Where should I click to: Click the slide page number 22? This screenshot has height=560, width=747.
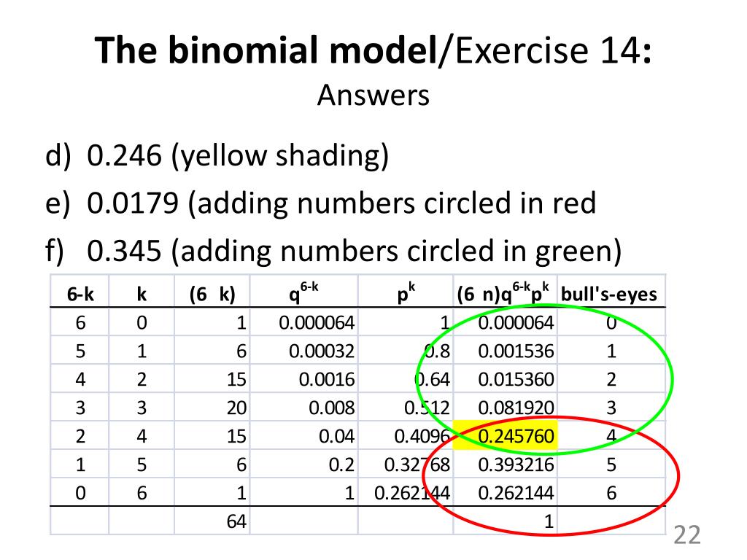(687, 534)
